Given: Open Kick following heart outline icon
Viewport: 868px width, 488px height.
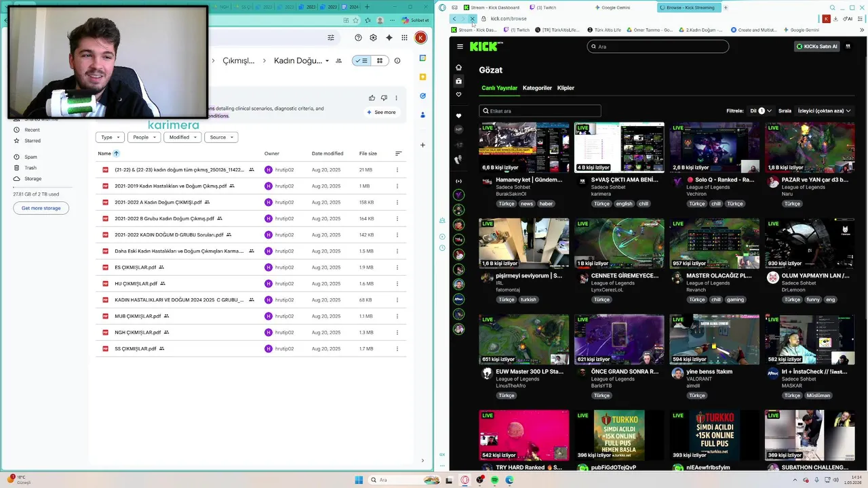Looking at the screenshot, I should [x=458, y=94].
